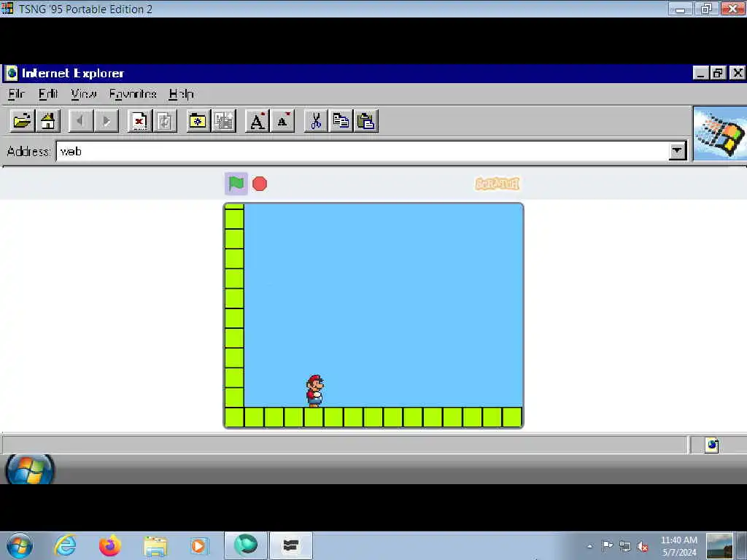Refresh the page with the Refresh icon

[165, 121]
